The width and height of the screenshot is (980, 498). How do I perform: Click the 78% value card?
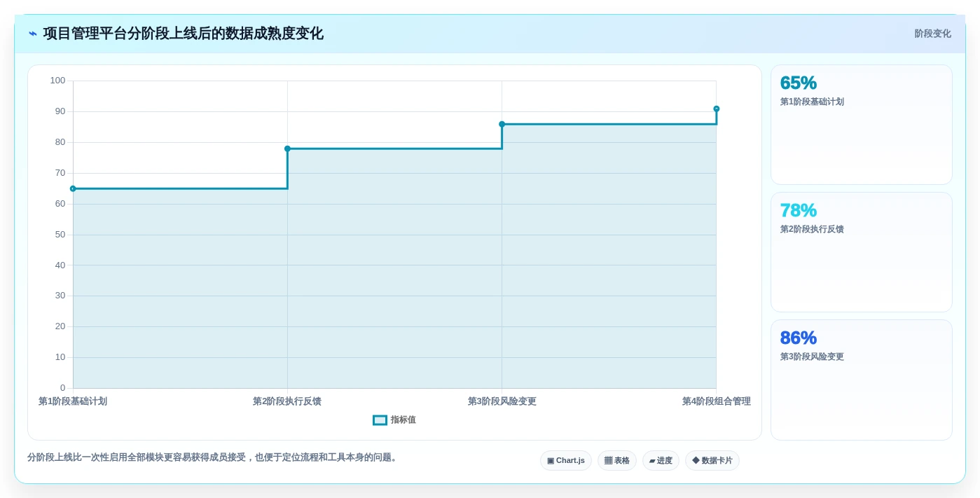click(862, 252)
